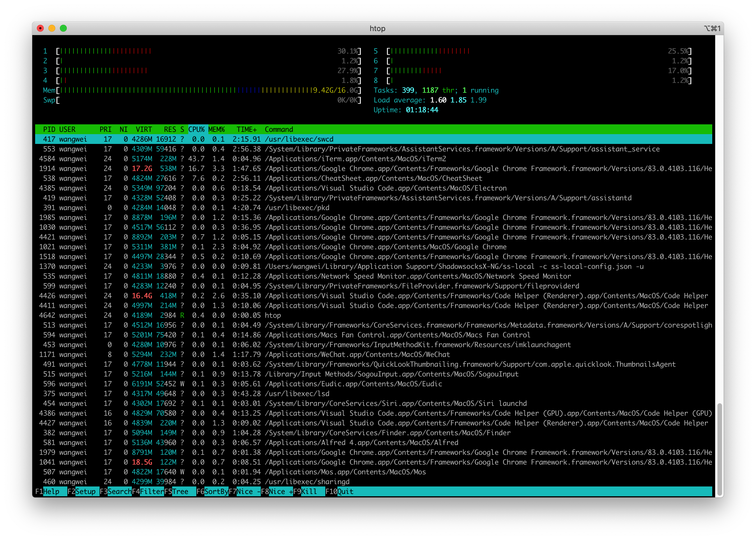Select the ThumbnailsAgent process row
Image resolution: width=756 pixels, height=540 pixels.
pos(373,364)
